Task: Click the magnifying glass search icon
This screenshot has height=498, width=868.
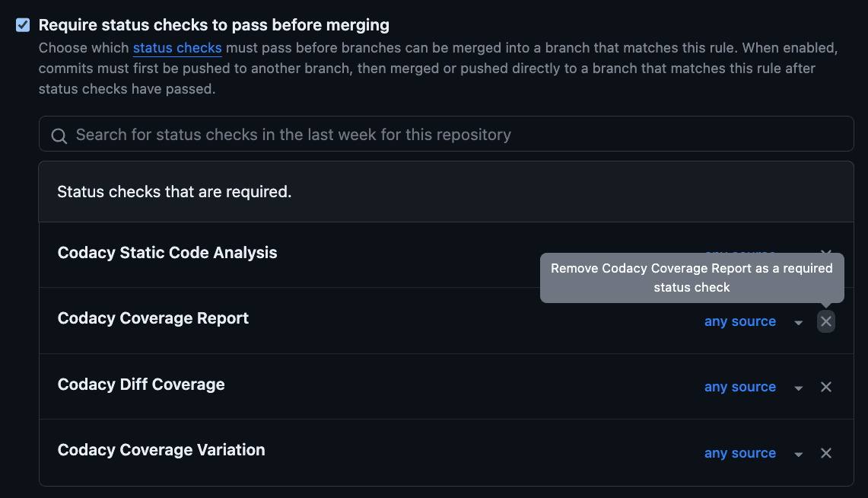Action: point(59,134)
